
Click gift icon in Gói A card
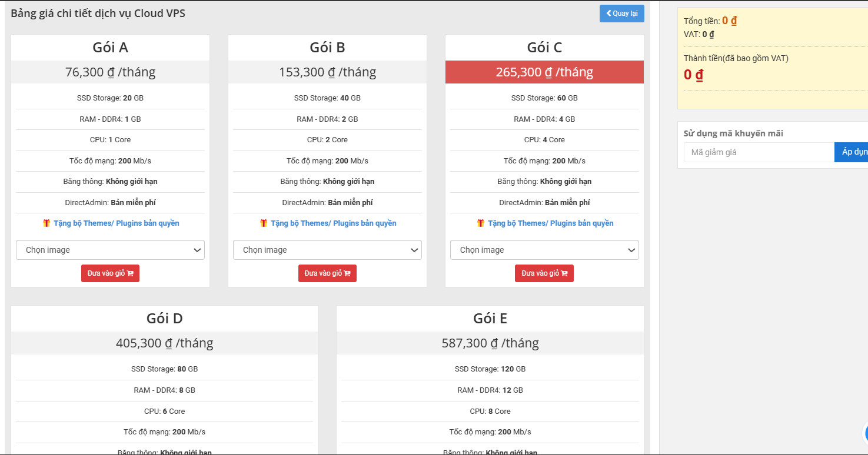point(46,223)
